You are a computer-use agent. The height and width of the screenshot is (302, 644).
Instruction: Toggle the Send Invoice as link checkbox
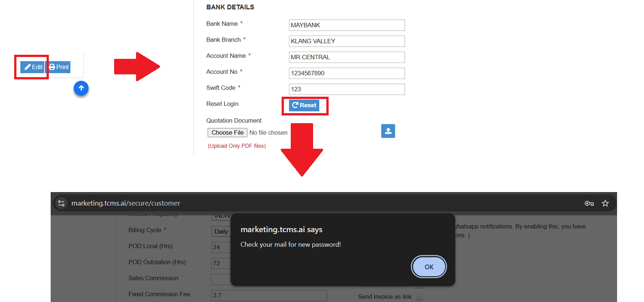[419, 297]
